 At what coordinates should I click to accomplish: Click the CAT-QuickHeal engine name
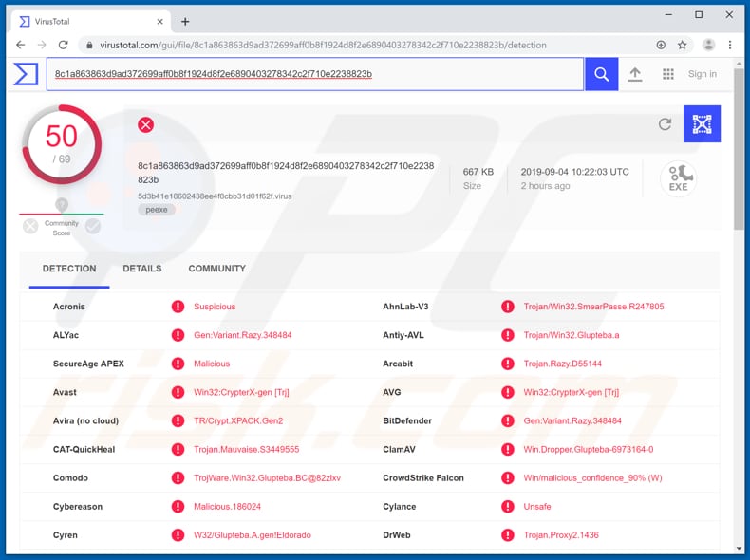click(x=84, y=450)
